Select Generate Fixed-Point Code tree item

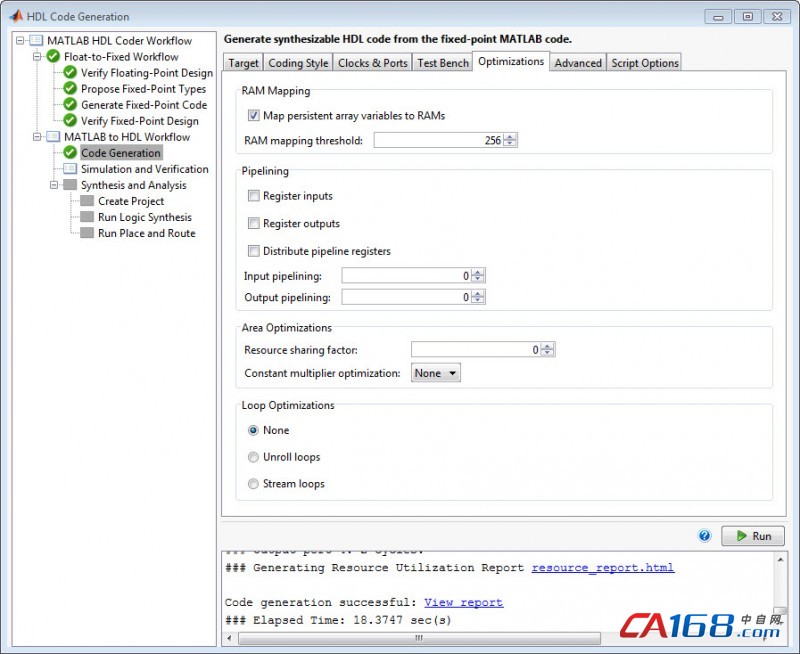point(144,105)
